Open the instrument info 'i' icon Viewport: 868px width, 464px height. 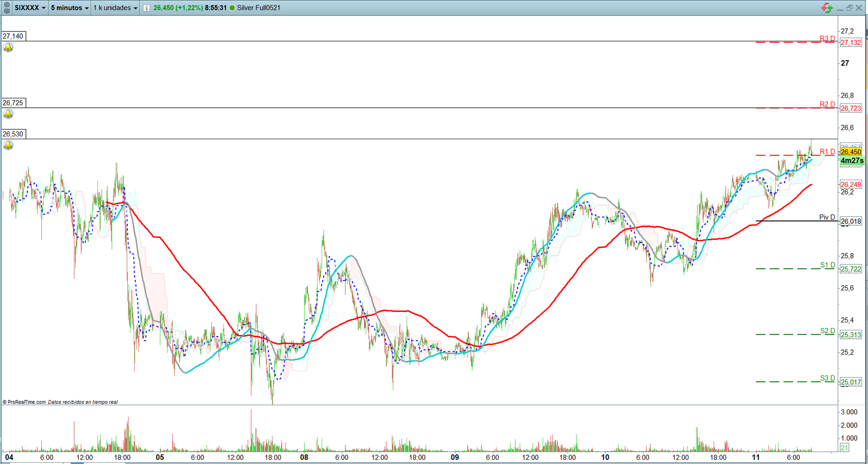click(x=146, y=8)
